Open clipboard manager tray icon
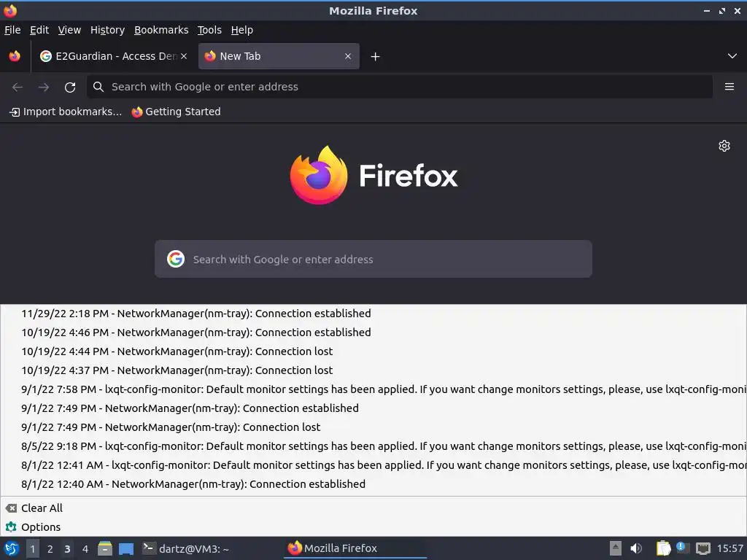The width and height of the screenshot is (747, 560). (x=663, y=548)
